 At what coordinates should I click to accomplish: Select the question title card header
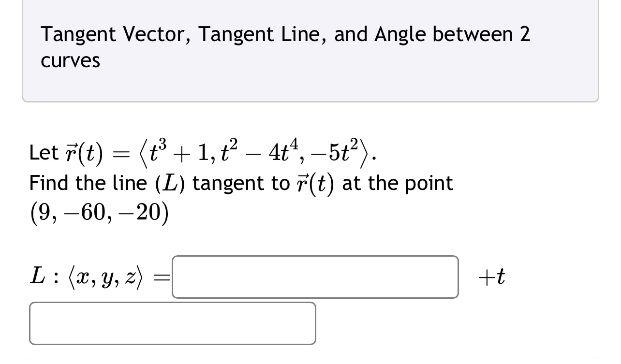(x=310, y=51)
